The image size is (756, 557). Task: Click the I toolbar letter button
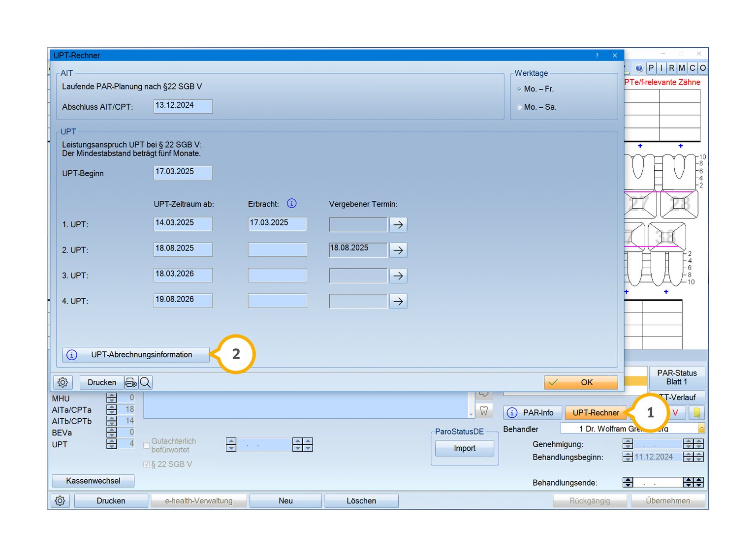(x=661, y=68)
